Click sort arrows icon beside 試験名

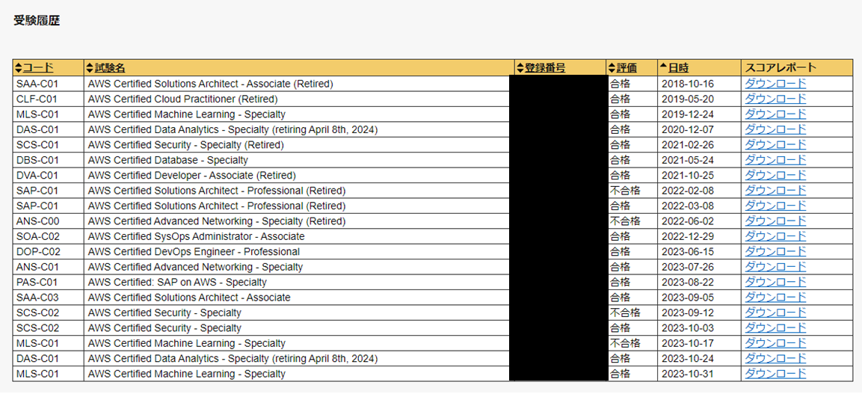tap(90, 68)
